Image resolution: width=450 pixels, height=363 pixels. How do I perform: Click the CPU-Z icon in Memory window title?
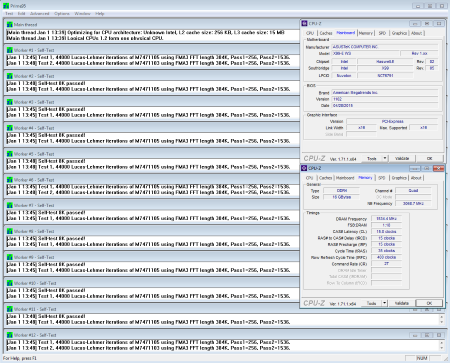(304, 168)
